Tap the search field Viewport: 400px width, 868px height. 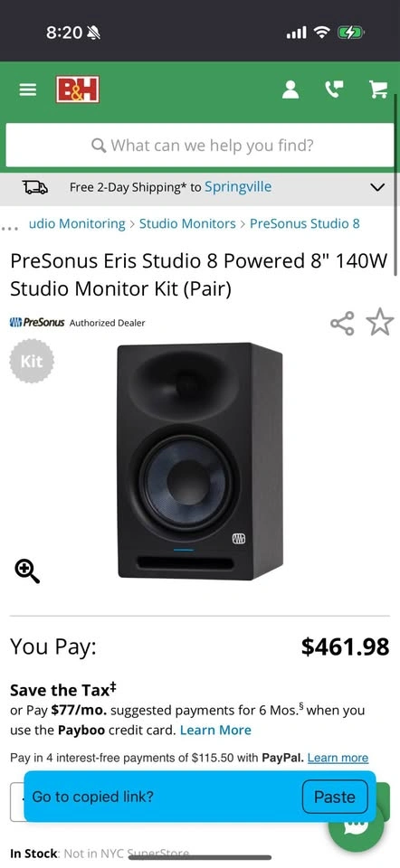199,146
